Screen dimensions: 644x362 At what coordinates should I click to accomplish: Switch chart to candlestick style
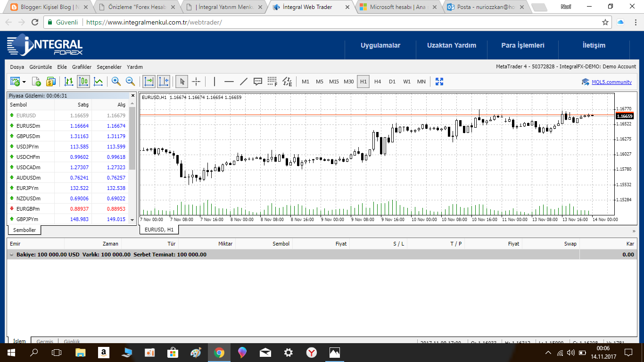coord(83,82)
